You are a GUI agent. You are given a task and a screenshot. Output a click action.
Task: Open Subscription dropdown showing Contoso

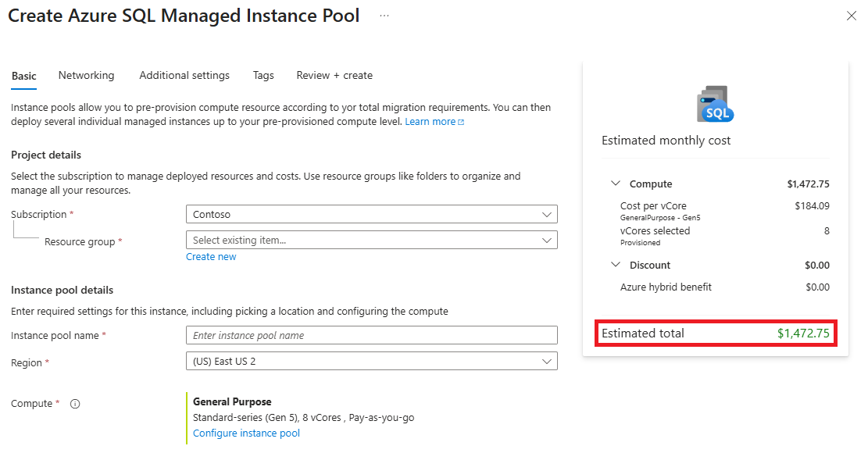tap(371, 214)
